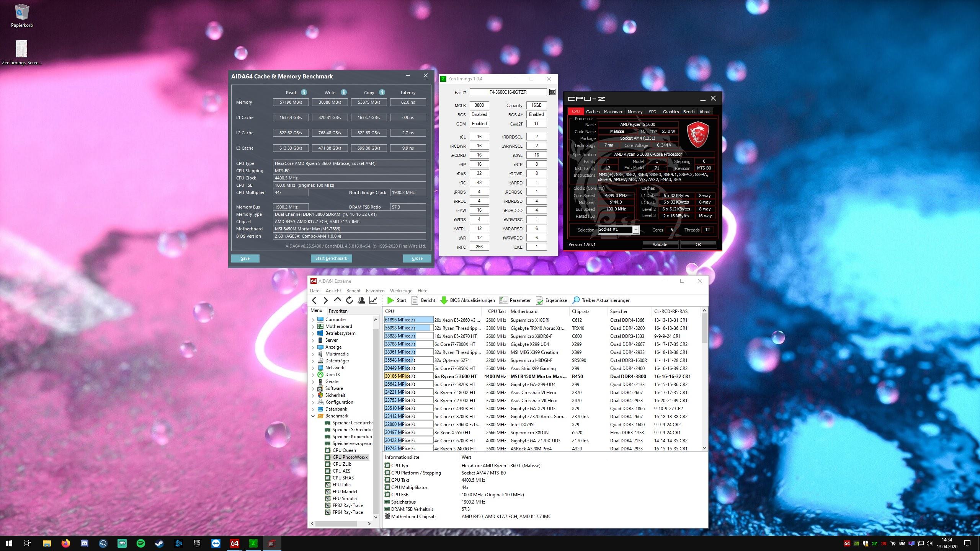980x551 pixels.
Task: Expand the Multimedia tree node
Action: point(313,354)
